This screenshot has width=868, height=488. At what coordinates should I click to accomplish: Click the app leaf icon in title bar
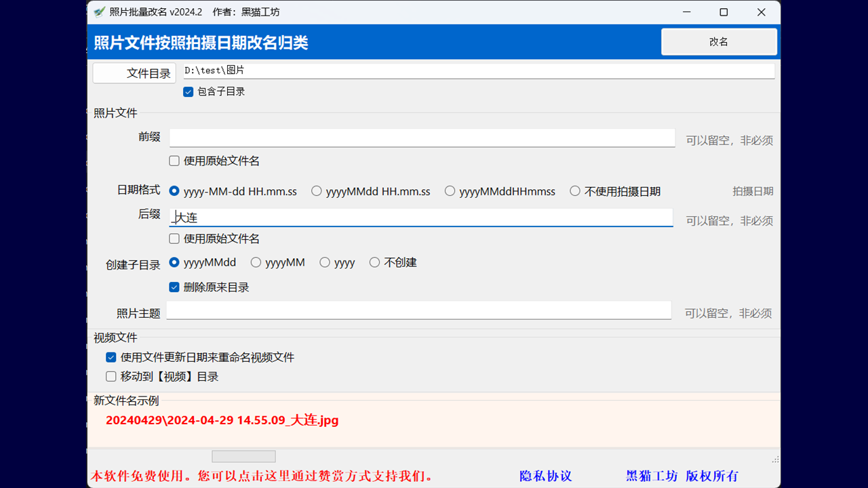click(x=99, y=12)
